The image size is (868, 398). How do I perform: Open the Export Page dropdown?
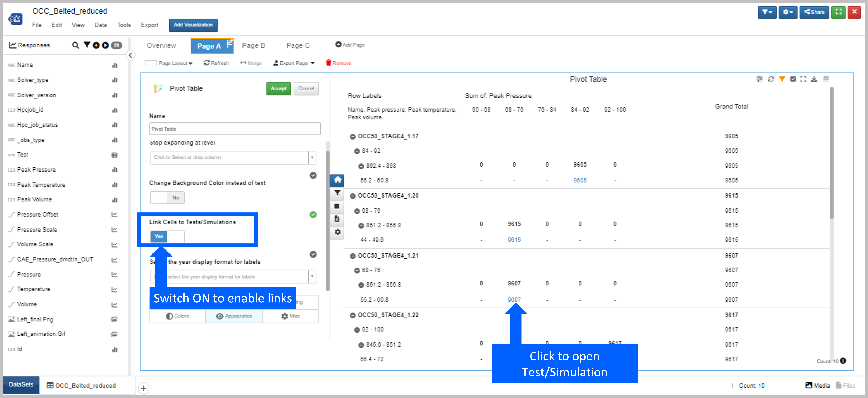click(294, 63)
